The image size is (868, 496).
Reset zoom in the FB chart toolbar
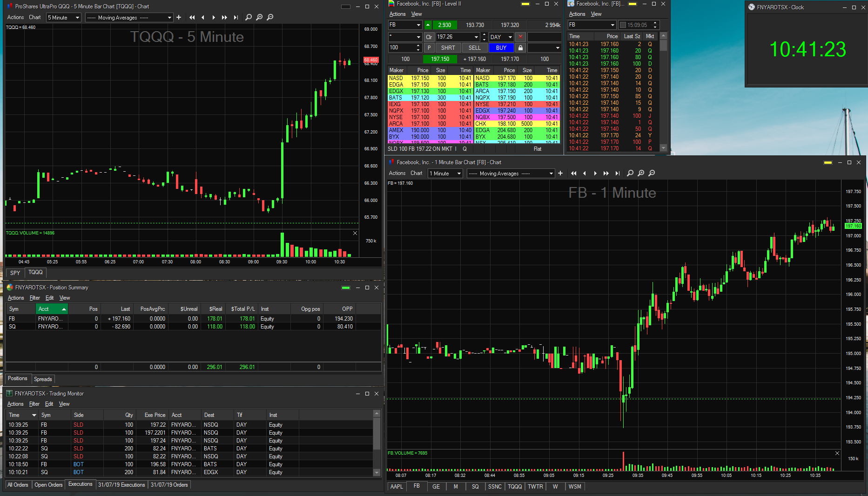coord(630,173)
